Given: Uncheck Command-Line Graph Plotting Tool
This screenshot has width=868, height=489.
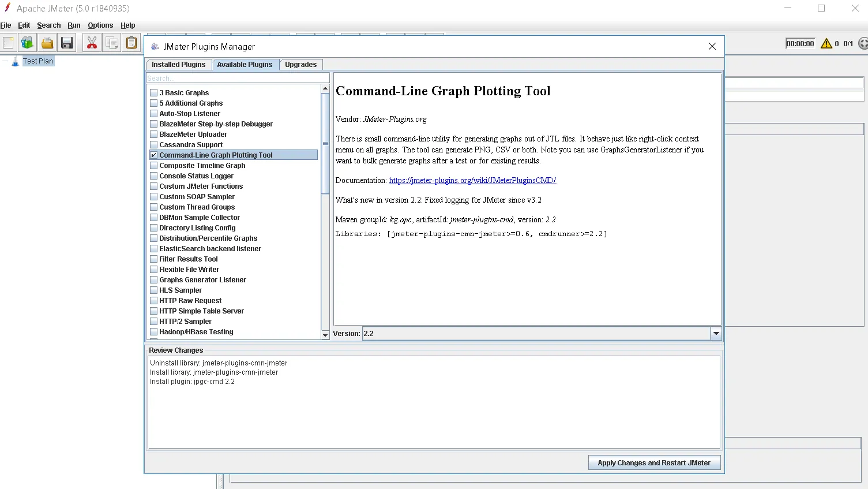Looking at the screenshot, I should coord(154,155).
